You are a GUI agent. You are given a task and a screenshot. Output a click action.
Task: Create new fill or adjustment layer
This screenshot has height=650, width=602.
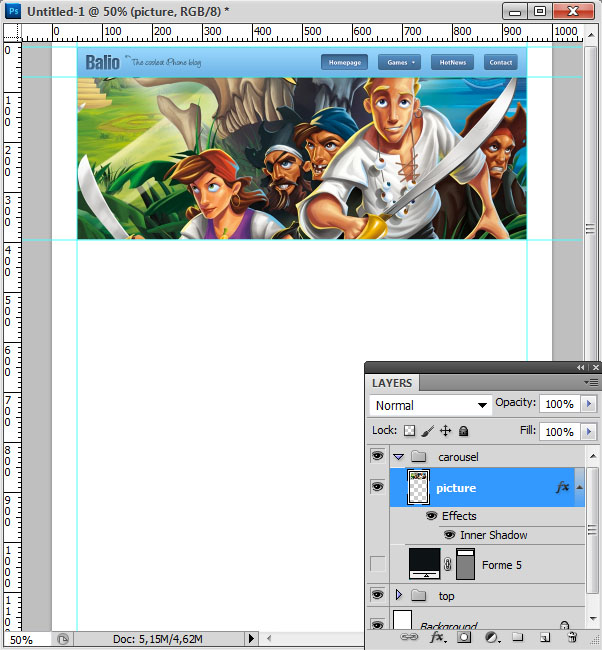coord(492,637)
